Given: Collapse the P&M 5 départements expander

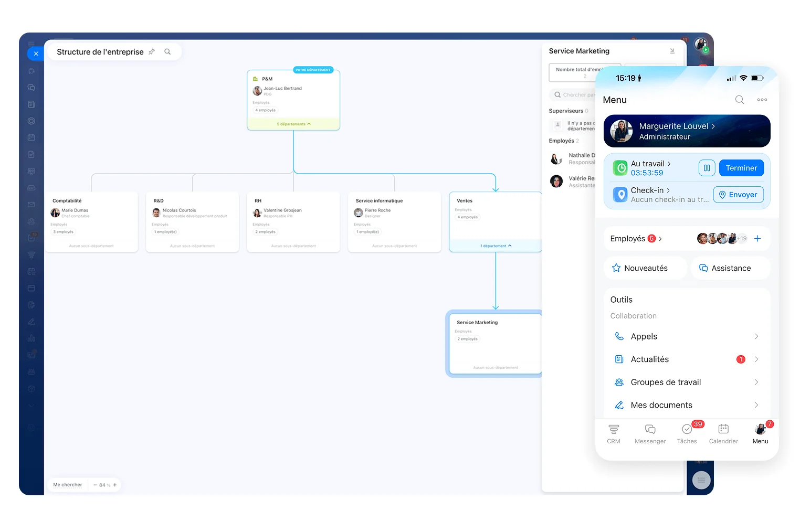Looking at the screenshot, I should 293,124.
